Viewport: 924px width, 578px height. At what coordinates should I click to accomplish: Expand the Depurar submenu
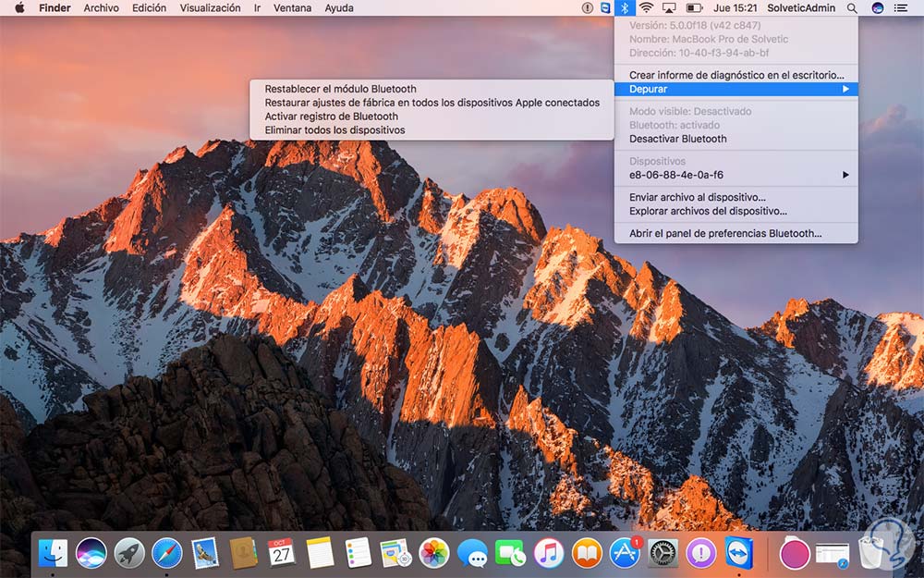[x=736, y=89]
